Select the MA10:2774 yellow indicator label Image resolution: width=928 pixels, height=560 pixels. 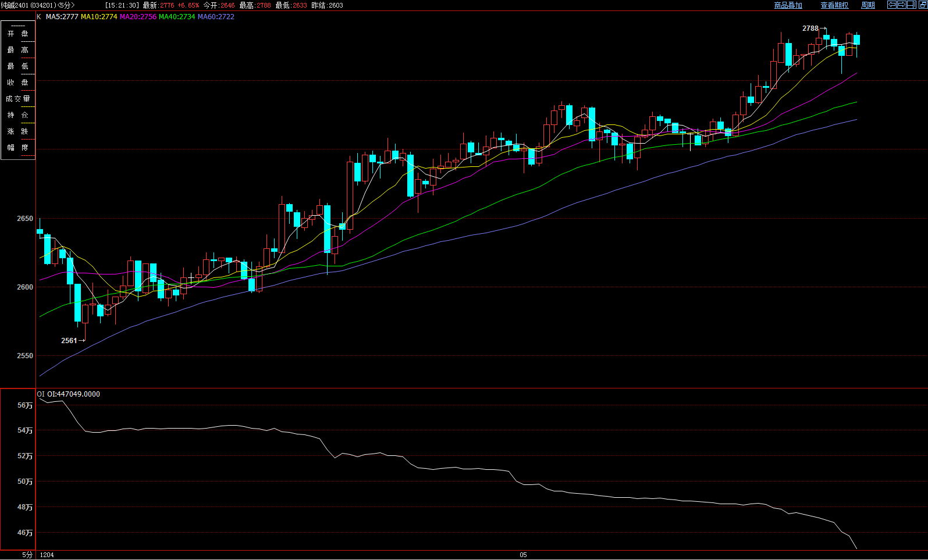pos(99,17)
